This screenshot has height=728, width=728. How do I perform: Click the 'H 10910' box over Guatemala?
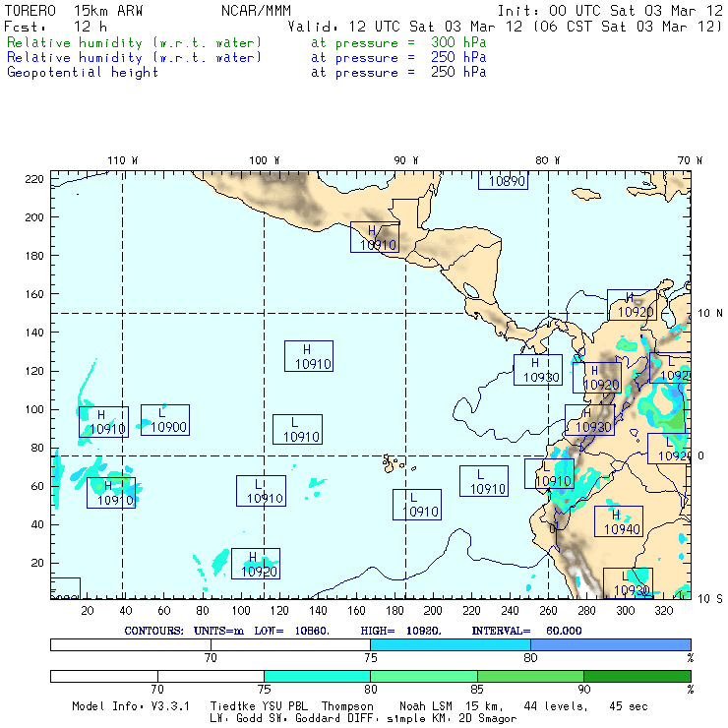point(375,237)
